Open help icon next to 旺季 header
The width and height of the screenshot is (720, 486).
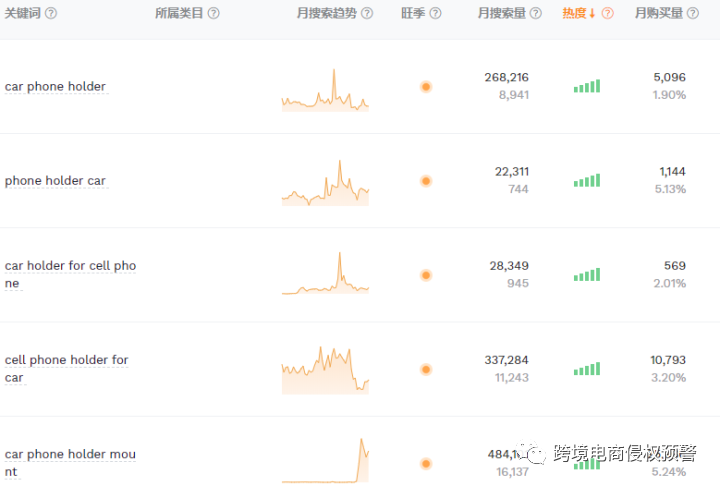tap(435, 13)
